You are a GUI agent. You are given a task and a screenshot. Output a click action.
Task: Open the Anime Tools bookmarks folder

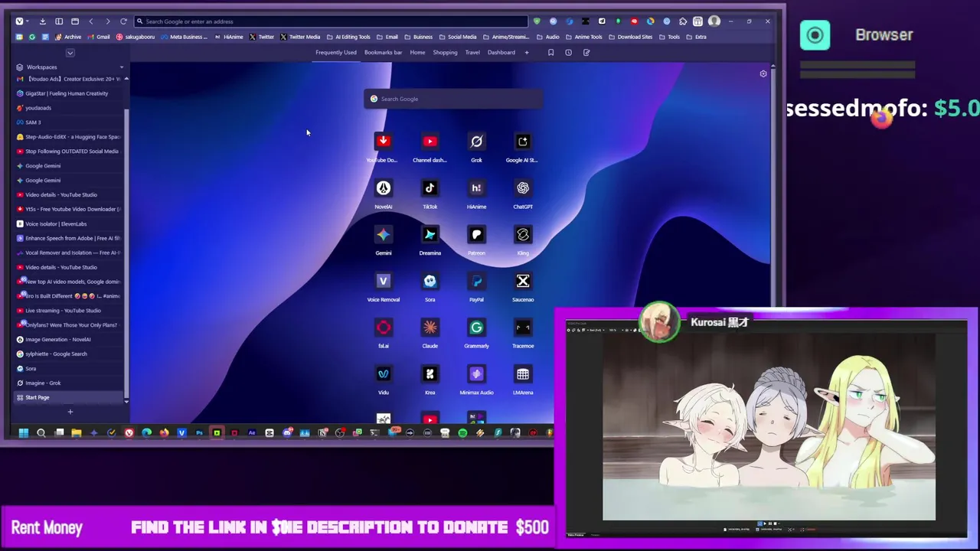pyautogui.click(x=584, y=37)
